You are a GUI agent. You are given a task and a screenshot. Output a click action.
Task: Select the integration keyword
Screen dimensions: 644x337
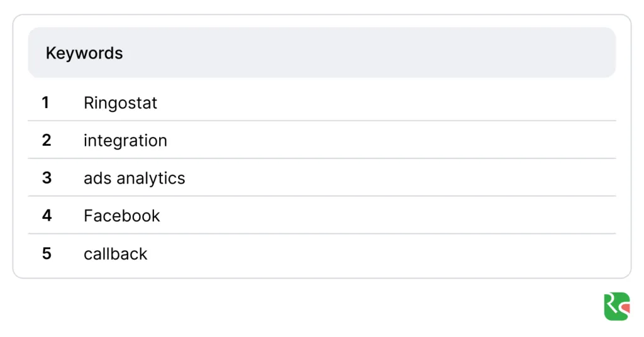[x=125, y=140]
